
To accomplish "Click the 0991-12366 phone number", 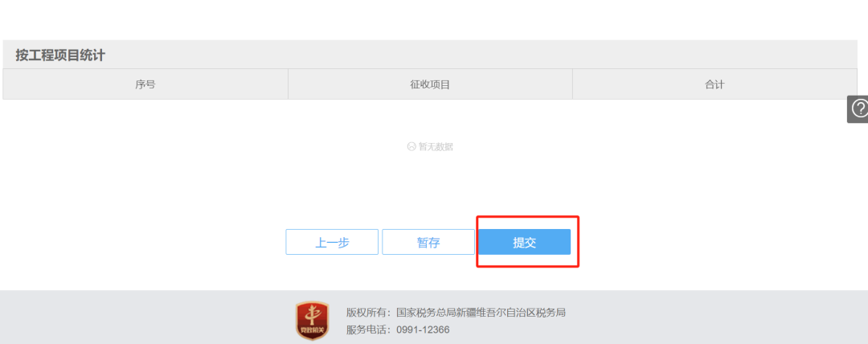I will [423, 330].
